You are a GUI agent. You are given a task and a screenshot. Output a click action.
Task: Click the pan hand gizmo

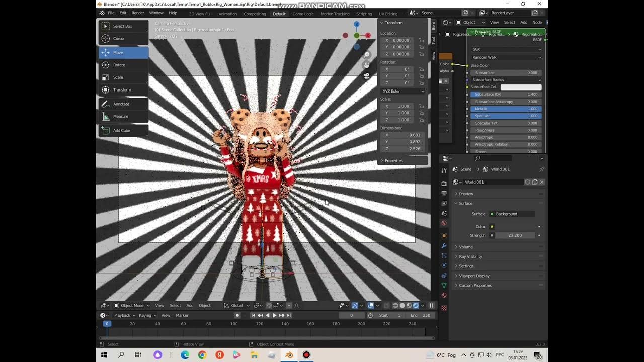coord(367,65)
